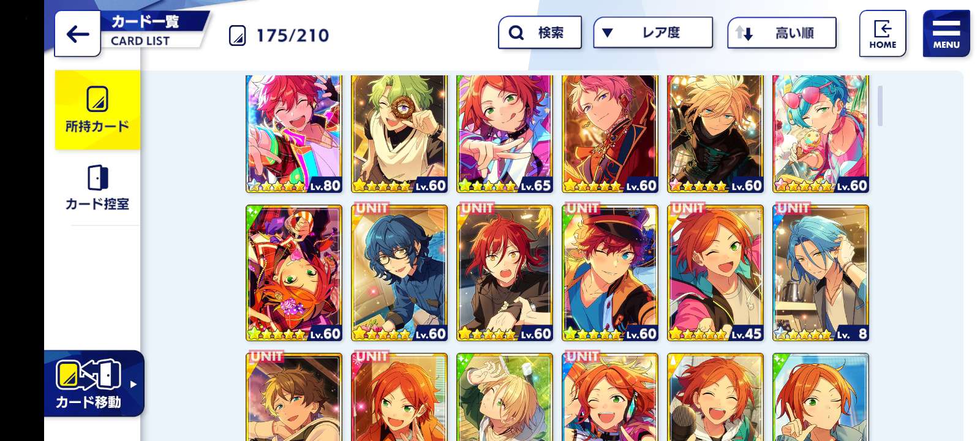This screenshot has width=980, height=441.
Task: Select the Lv.80 red-haired card
Action: [x=294, y=134]
